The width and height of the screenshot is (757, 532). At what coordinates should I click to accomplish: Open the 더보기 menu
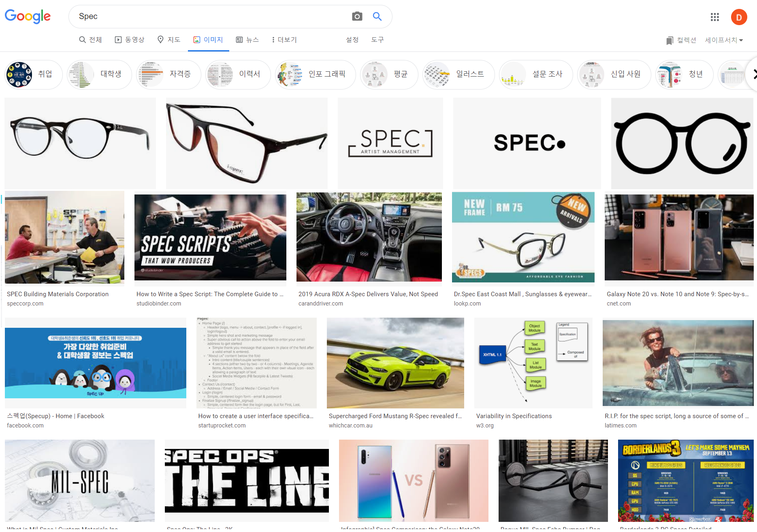pyautogui.click(x=284, y=40)
